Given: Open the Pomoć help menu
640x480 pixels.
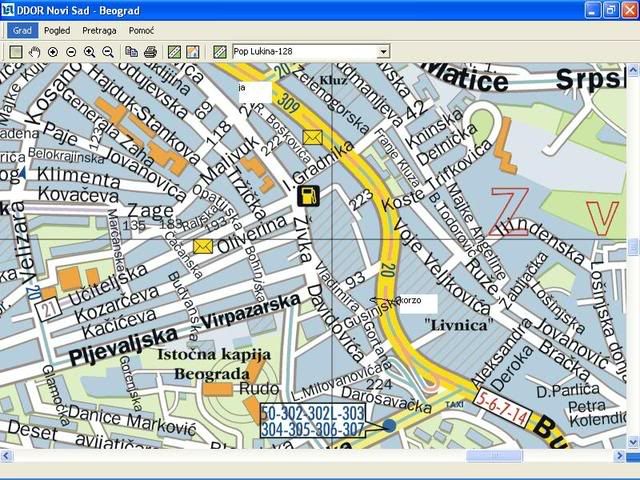Looking at the screenshot, I should click(x=141, y=30).
